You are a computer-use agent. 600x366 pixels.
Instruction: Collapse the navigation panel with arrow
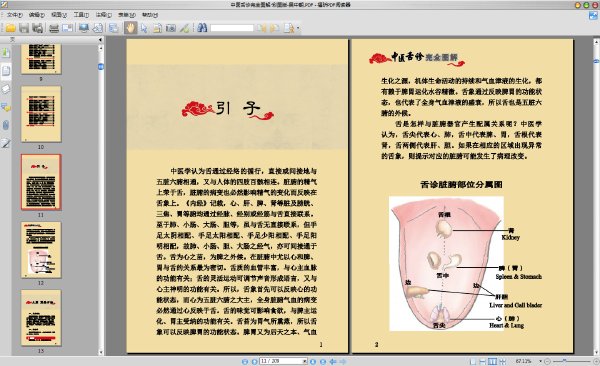(100, 39)
